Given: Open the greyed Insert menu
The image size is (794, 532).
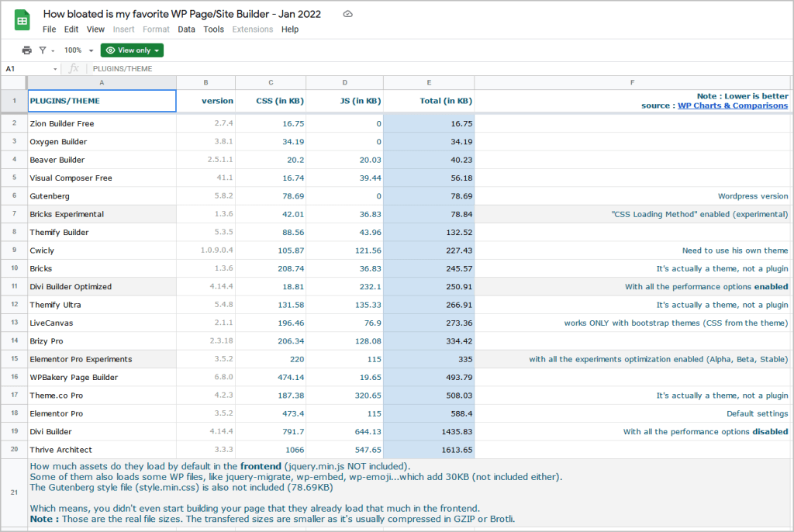Looking at the screenshot, I should 123,29.
